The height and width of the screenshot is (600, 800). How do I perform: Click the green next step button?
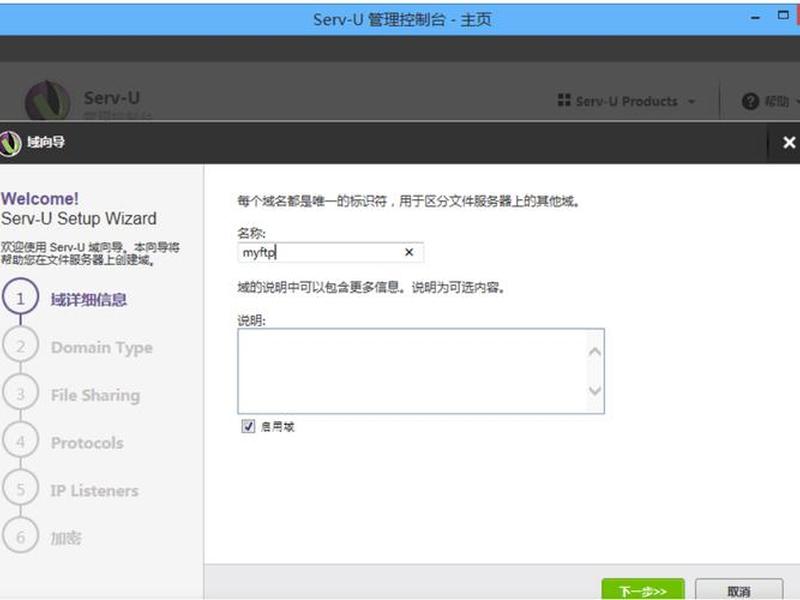(x=643, y=590)
